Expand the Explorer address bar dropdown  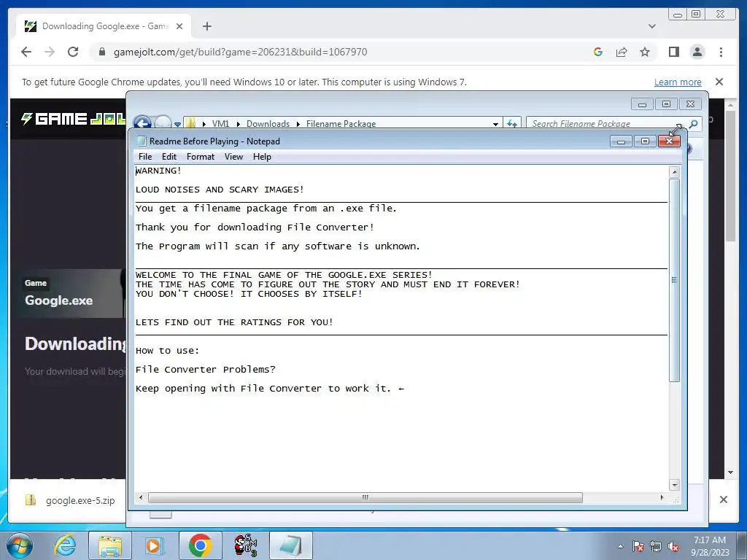click(495, 124)
